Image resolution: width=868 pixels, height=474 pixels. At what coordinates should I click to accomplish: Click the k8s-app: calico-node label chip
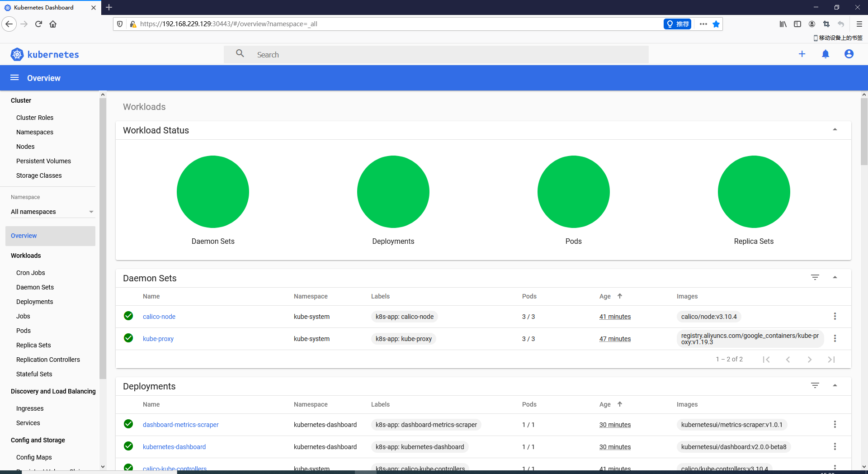(405, 317)
